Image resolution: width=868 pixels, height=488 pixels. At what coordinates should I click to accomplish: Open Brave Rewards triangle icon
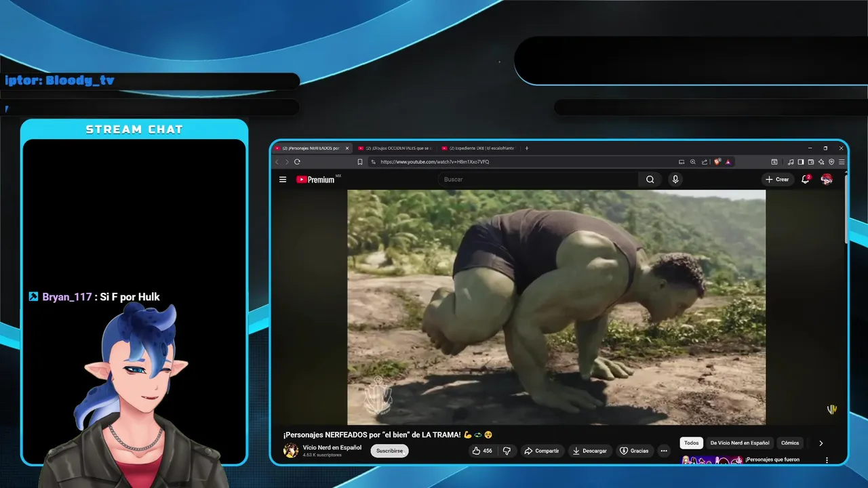coord(728,162)
